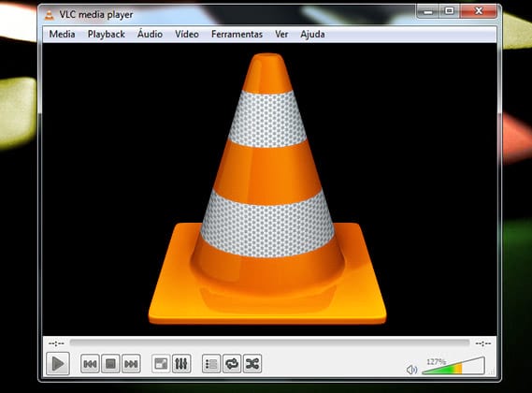Image resolution: width=532 pixels, height=393 pixels.
Task: Open the Media menu
Action: pos(62,34)
